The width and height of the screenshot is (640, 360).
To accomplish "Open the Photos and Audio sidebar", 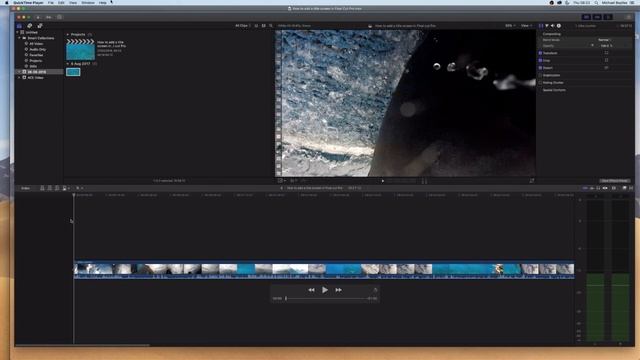I will pos(29,26).
